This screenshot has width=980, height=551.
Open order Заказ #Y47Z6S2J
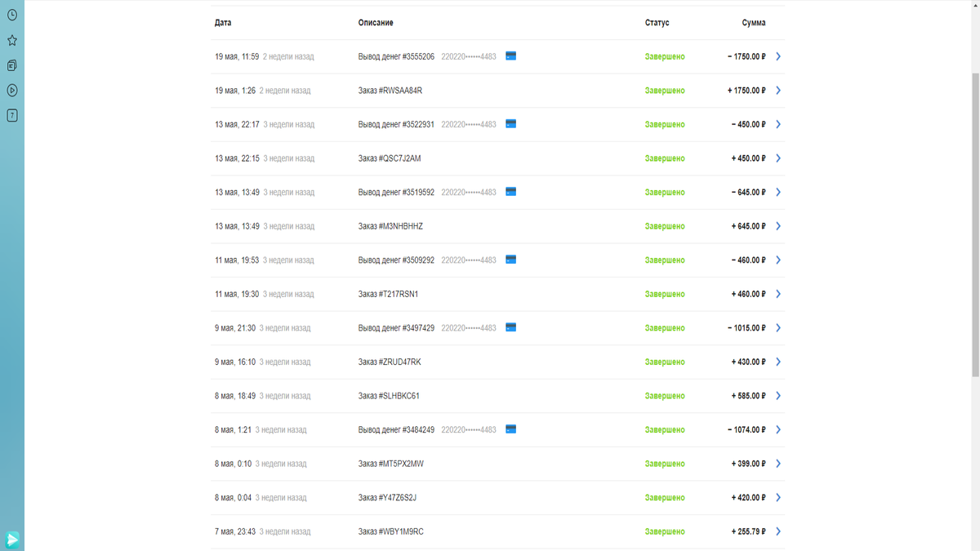pyautogui.click(x=387, y=497)
